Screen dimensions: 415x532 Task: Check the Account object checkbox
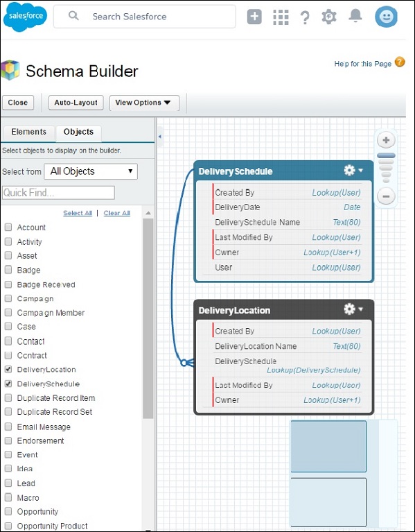coord(8,228)
